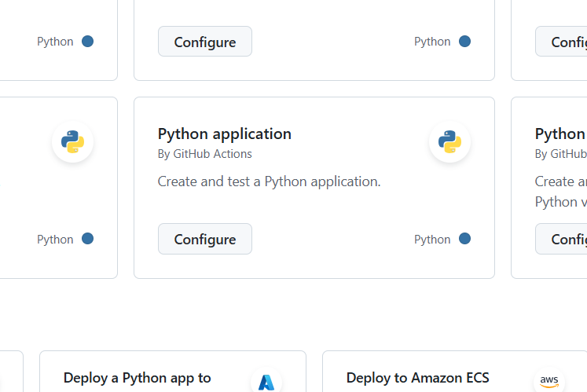Screen dimensions: 587x392
Task: Click blue dot in left card below Python logo
Action: (x=87, y=239)
